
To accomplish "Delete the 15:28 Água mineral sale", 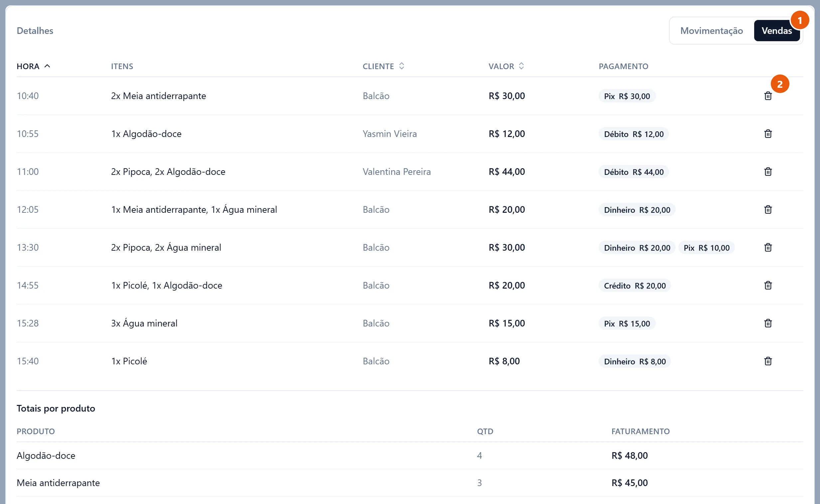I will pos(768,323).
